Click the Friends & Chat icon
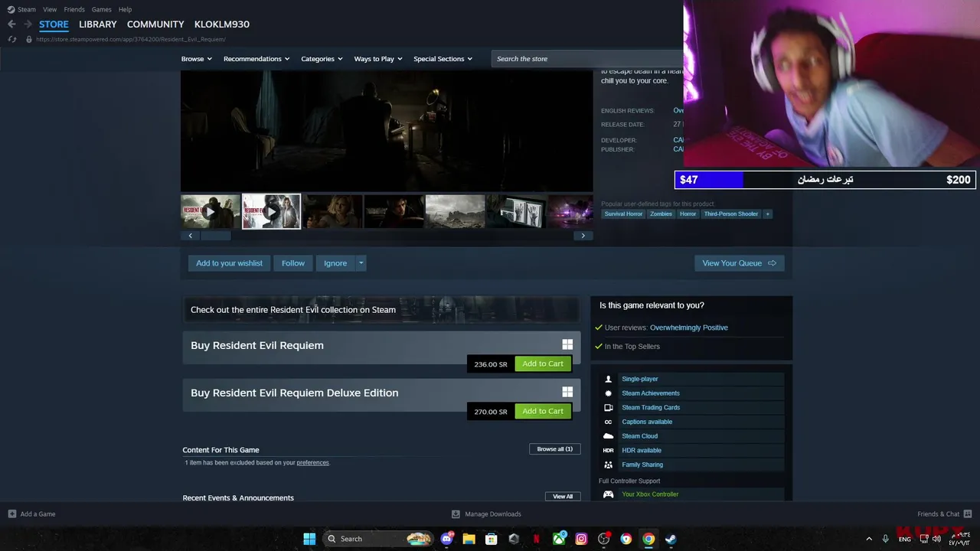The image size is (980, 551). pyautogui.click(x=968, y=514)
